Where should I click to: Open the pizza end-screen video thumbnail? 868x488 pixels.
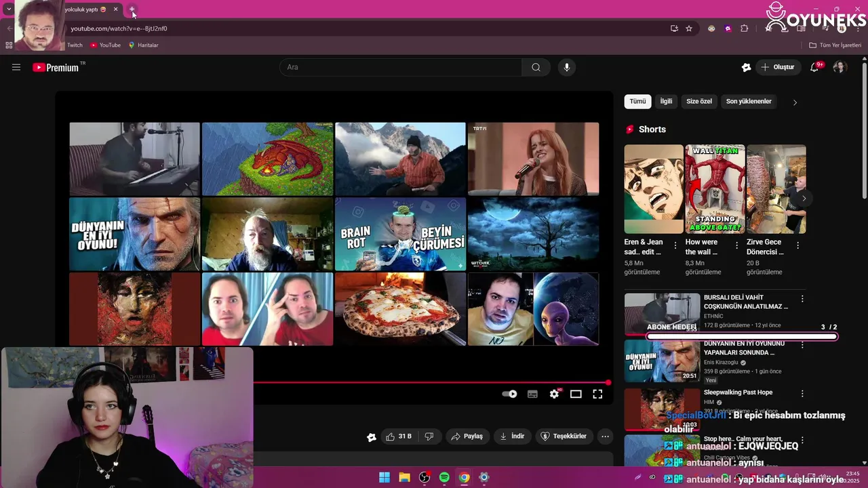400,309
